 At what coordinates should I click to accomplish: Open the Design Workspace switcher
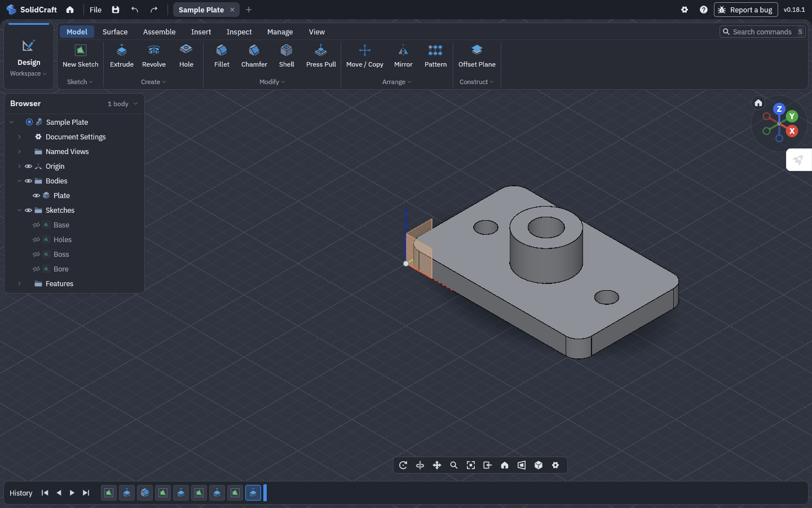point(29,56)
